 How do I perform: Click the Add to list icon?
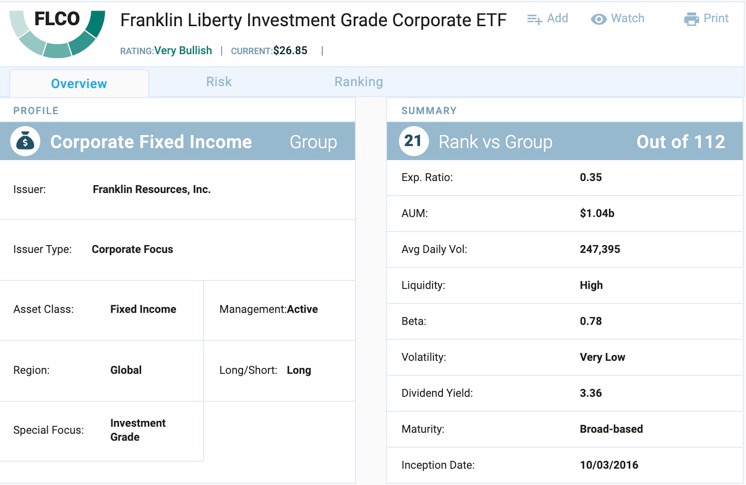tap(534, 19)
